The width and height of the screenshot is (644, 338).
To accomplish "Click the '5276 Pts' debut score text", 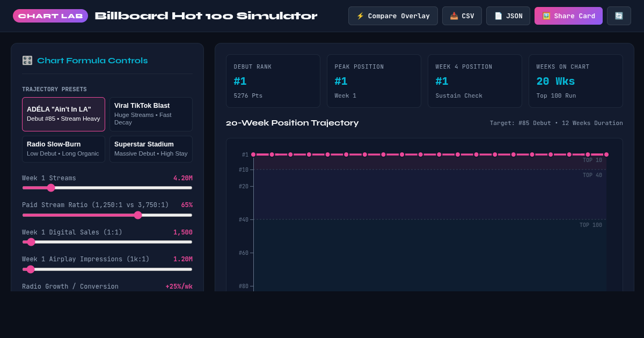I will point(248,95).
